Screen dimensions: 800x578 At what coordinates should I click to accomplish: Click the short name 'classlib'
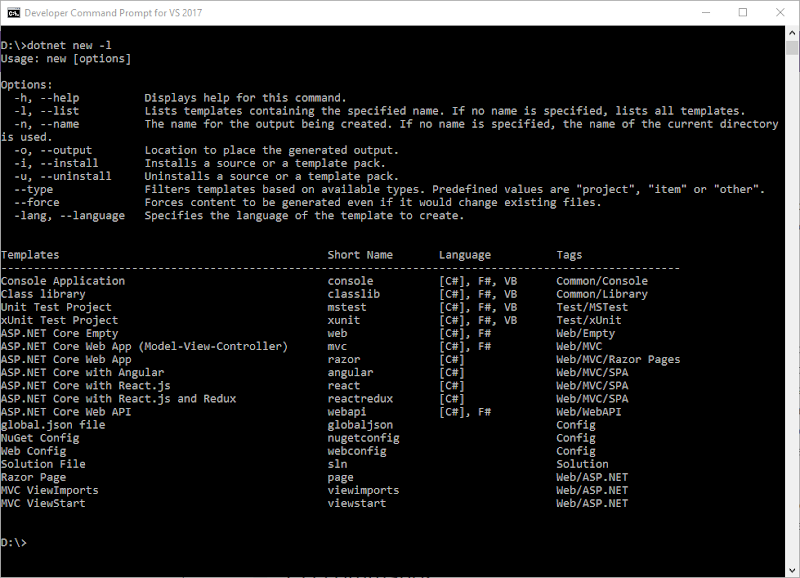click(x=354, y=294)
